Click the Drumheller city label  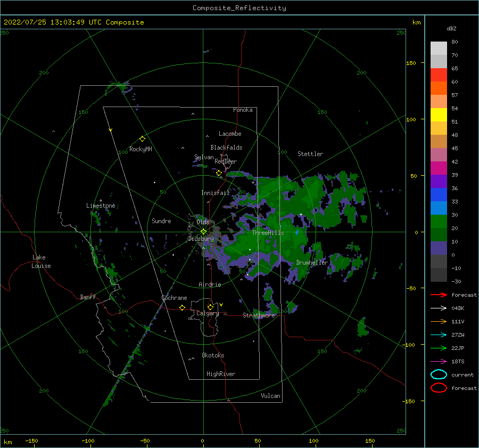(312, 263)
